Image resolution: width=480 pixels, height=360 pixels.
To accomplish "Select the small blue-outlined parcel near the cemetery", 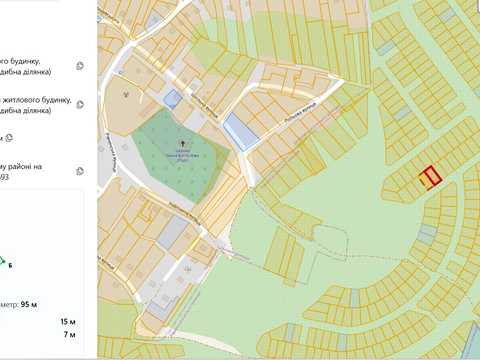I will coord(173,99).
